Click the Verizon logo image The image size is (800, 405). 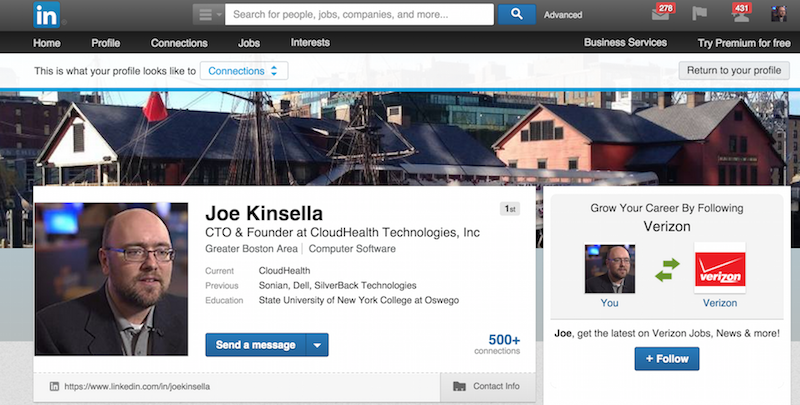tap(719, 268)
